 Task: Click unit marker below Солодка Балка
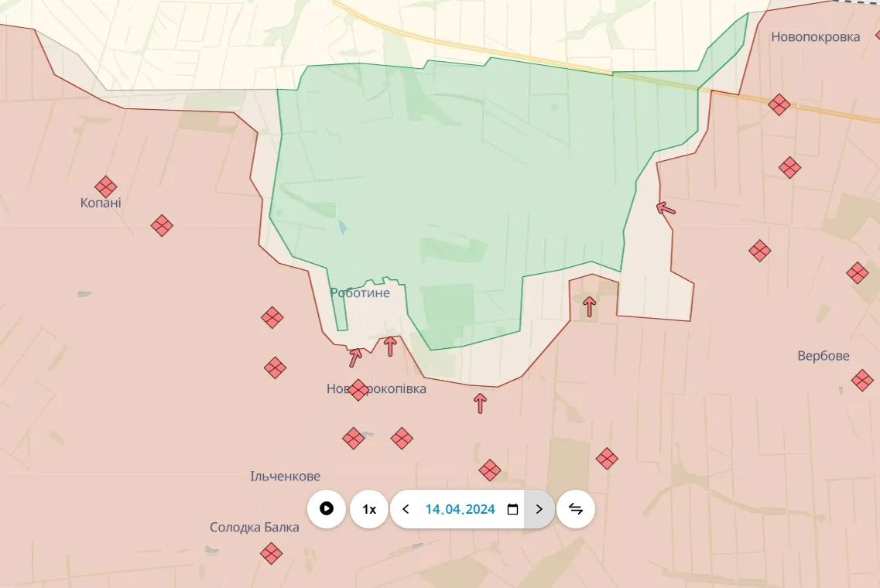tap(271, 552)
